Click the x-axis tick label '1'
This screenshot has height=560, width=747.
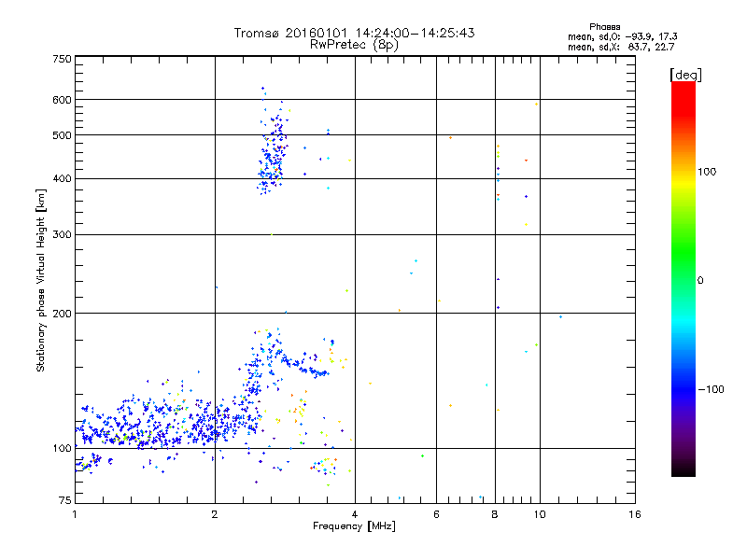click(x=75, y=514)
